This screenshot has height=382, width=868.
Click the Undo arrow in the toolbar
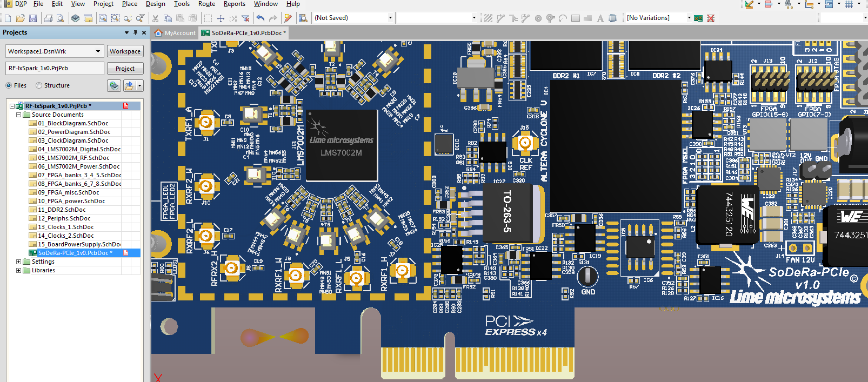click(261, 18)
